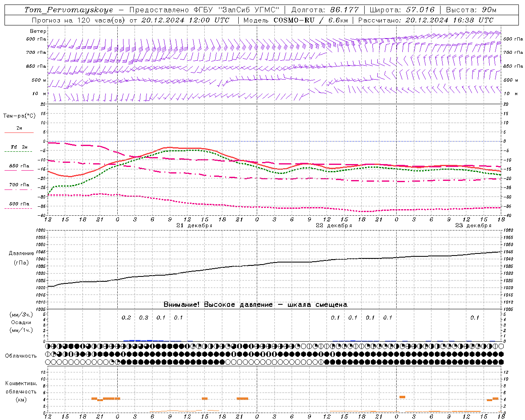Screen dimensions: 525x420
Task: Click the "22 декабря" date label
Action: point(334,226)
